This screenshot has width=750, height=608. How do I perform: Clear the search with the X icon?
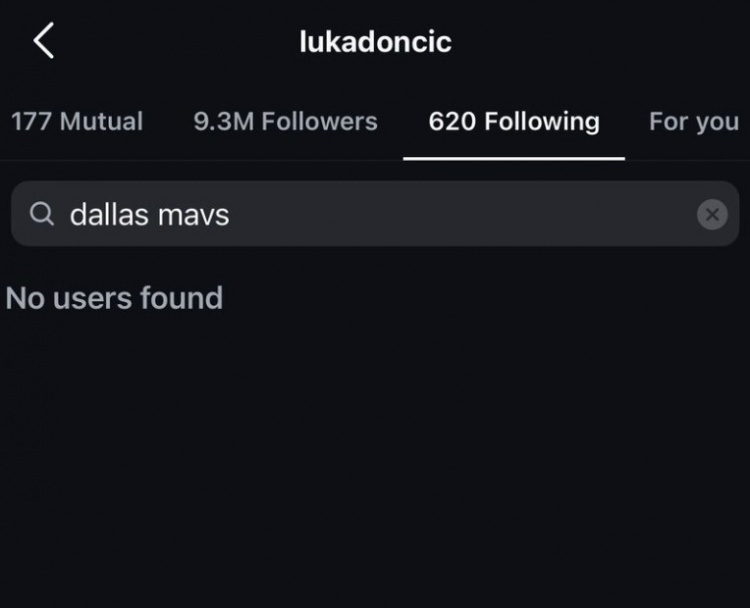coord(712,214)
